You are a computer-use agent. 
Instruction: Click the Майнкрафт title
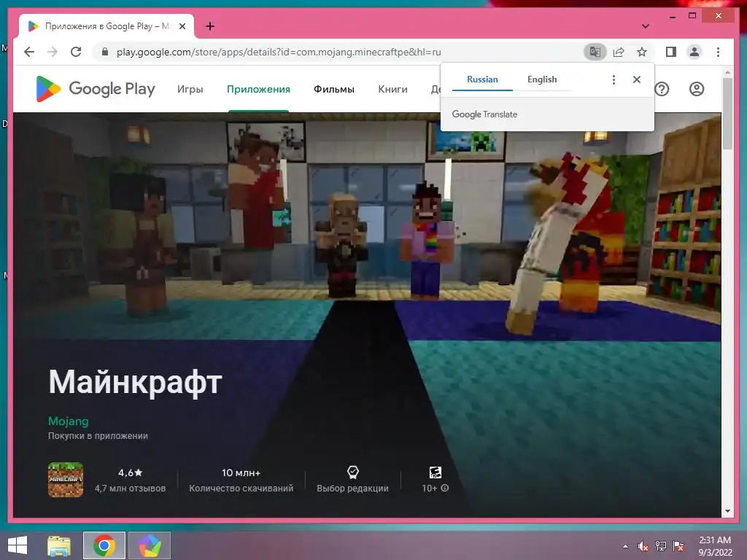(135, 382)
